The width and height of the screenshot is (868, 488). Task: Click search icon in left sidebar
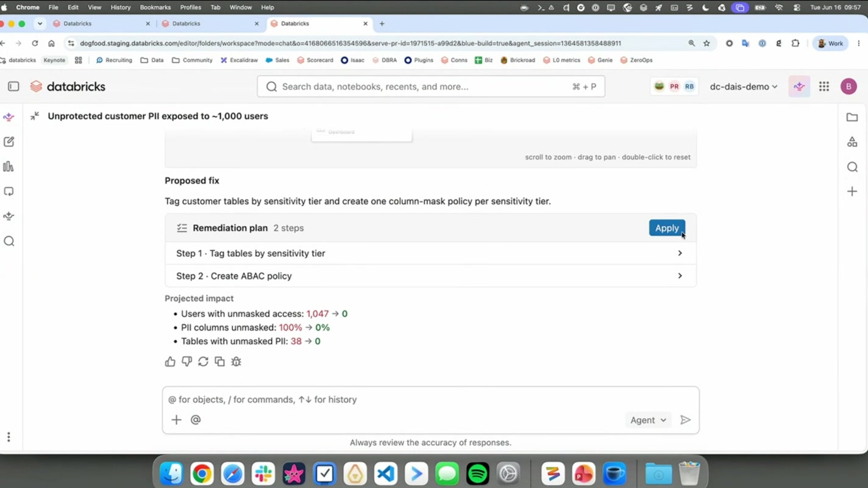[9, 242]
